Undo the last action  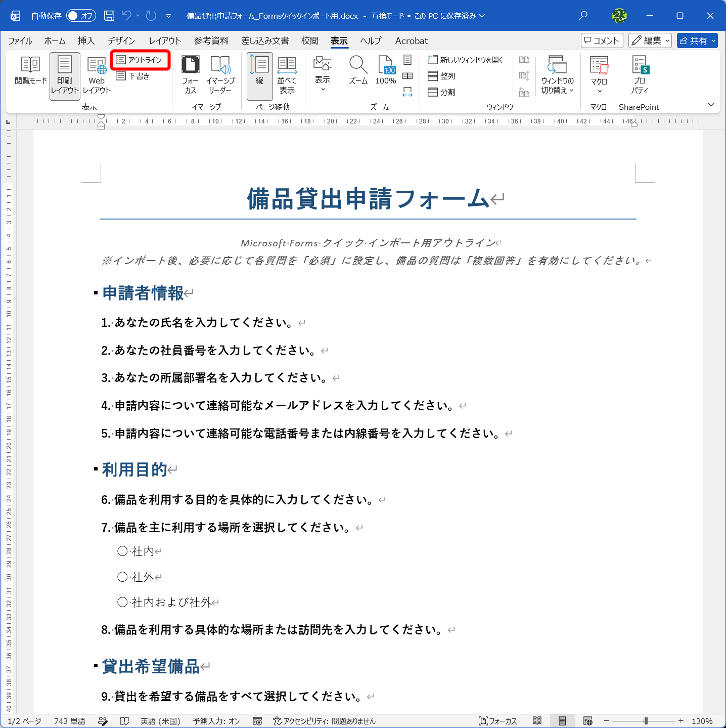[x=127, y=16]
